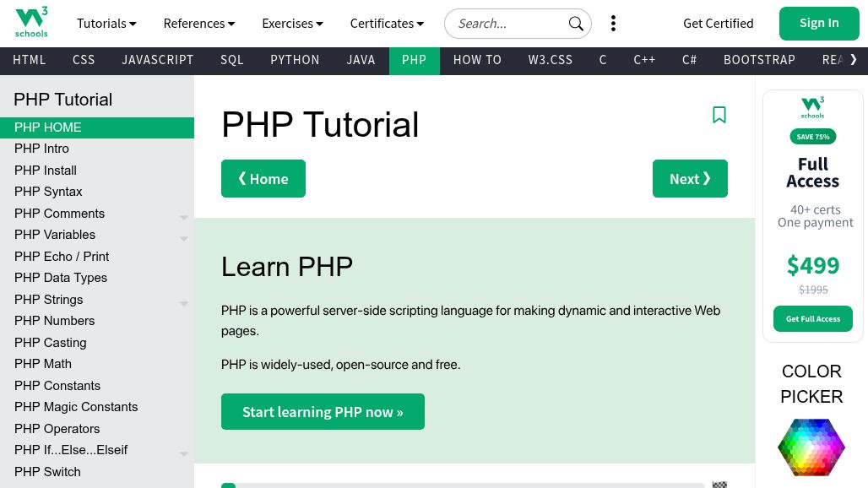868x488 pixels.
Task: Click the Sign In button
Action: (818, 24)
